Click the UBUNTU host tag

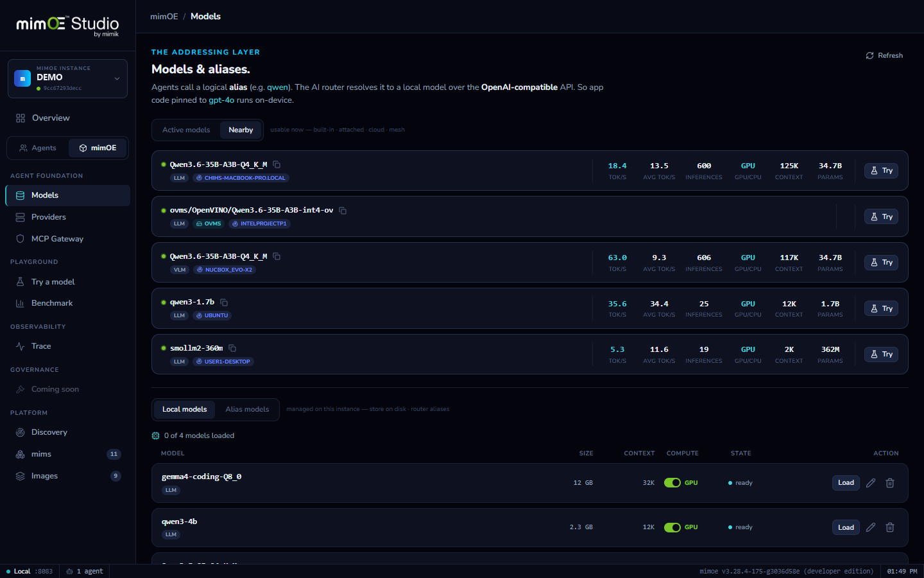point(212,316)
